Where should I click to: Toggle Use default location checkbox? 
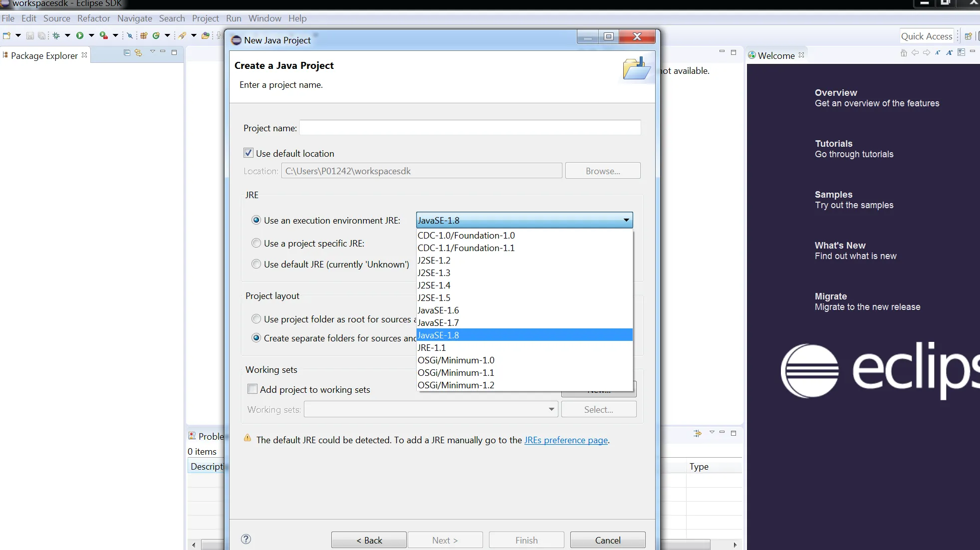pyautogui.click(x=247, y=153)
